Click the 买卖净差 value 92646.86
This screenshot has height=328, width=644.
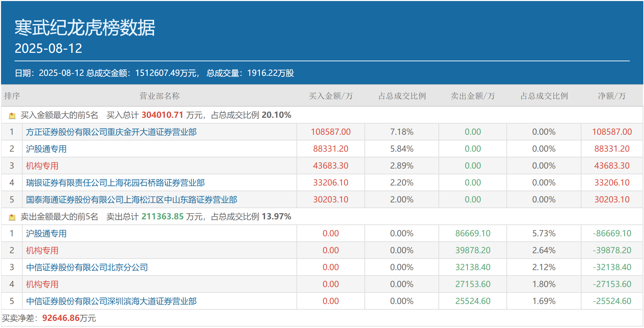pos(61,318)
